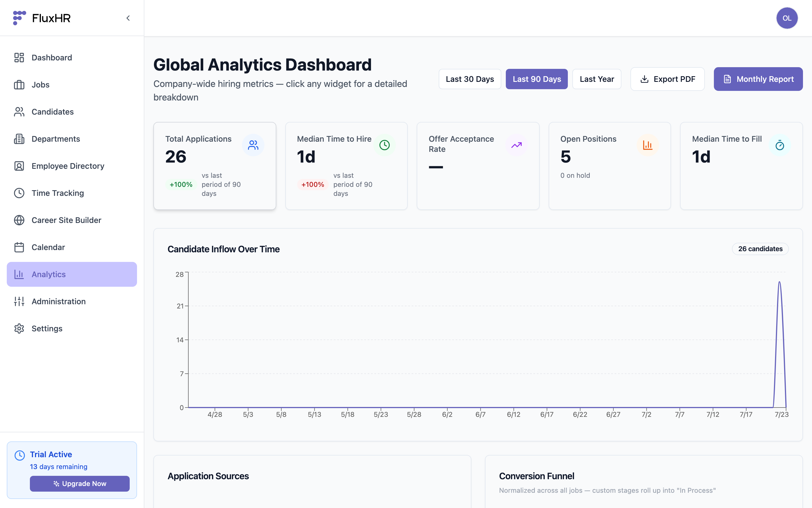This screenshot has height=508, width=812.
Task: Click the '13 days remaining' text
Action: 58,467
